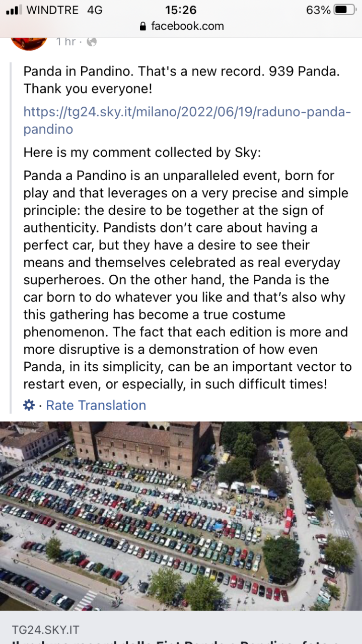The height and width of the screenshot is (644, 362).
Task: Tap the 63% battery percentage
Action: coord(318,10)
